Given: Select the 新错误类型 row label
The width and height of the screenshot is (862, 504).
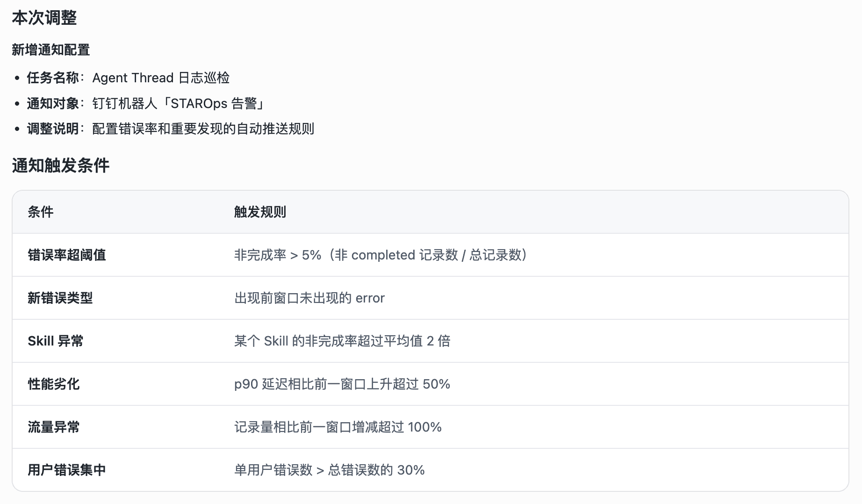Looking at the screenshot, I should (60, 298).
